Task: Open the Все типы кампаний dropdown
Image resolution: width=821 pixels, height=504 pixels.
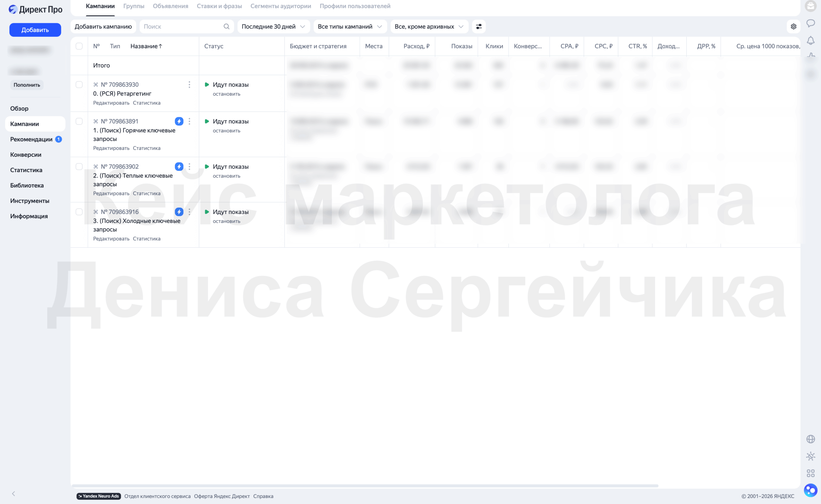Action: click(x=350, y=27)
